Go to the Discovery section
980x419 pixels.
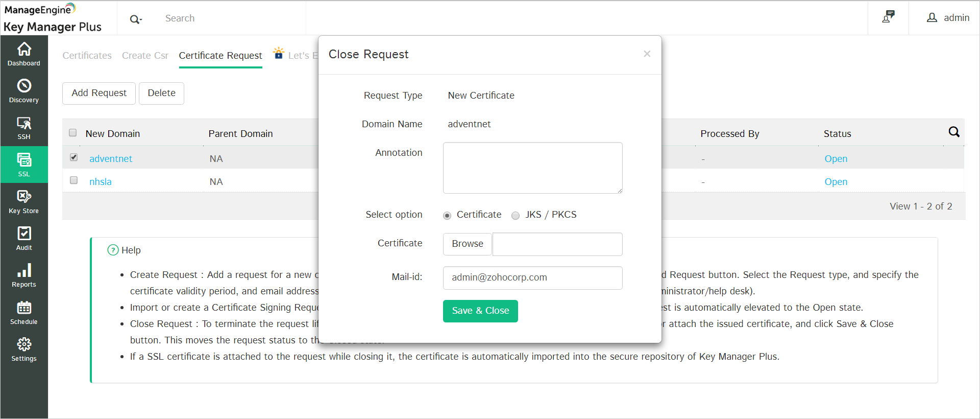click(x=24, y=91)
